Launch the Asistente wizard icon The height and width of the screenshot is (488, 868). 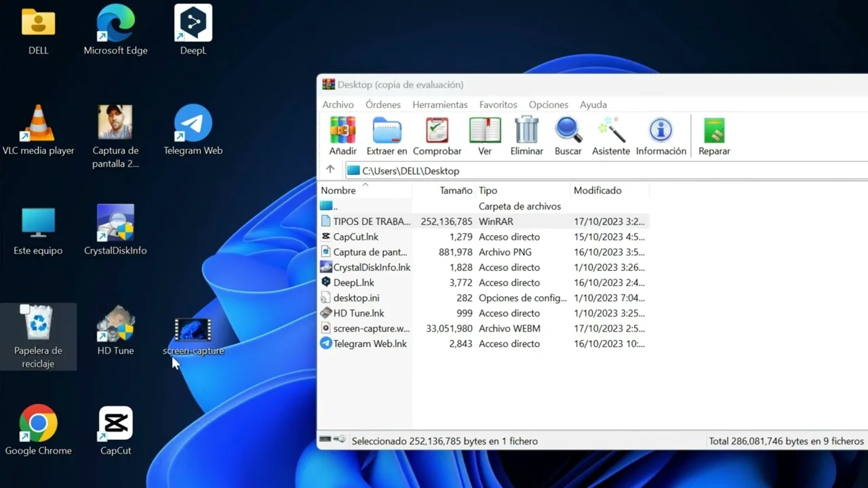[611, 136]
